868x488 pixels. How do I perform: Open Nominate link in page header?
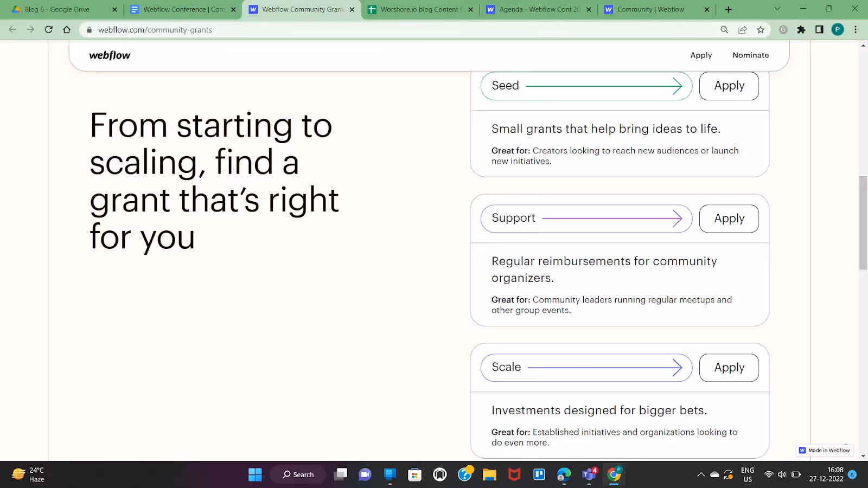pyautogui.click(x=751, y=55)
